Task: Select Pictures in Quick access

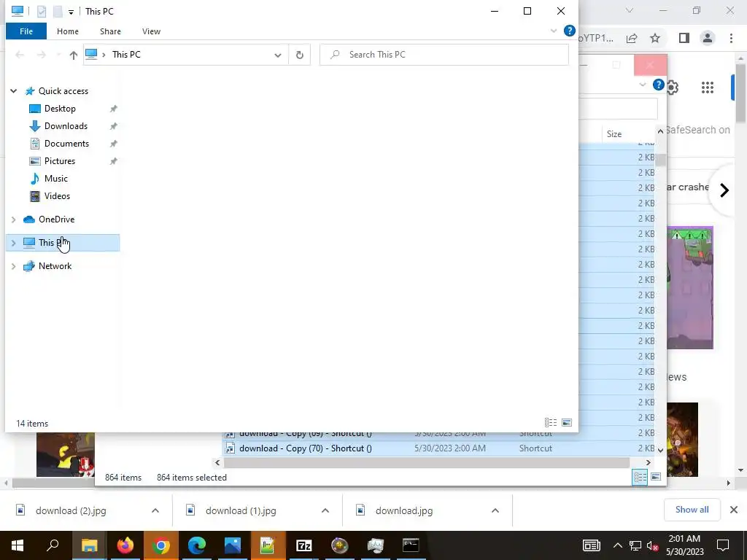Action: (60, 161)
